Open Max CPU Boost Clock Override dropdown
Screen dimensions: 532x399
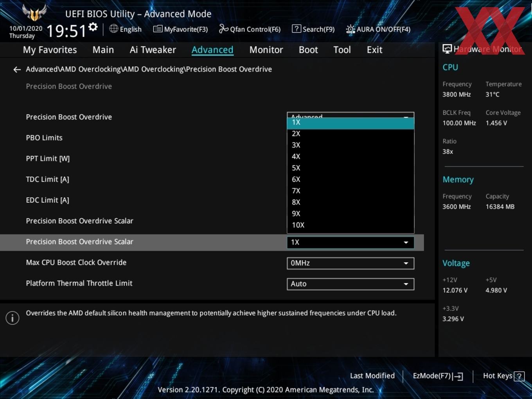coord(350,263)
